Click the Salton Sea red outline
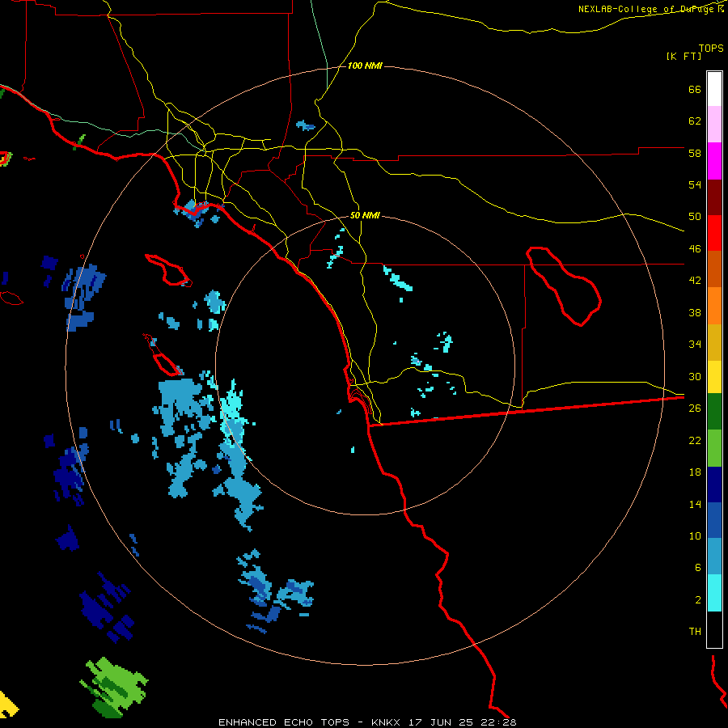This screenshot has height=728, width=728. (564, 286)
